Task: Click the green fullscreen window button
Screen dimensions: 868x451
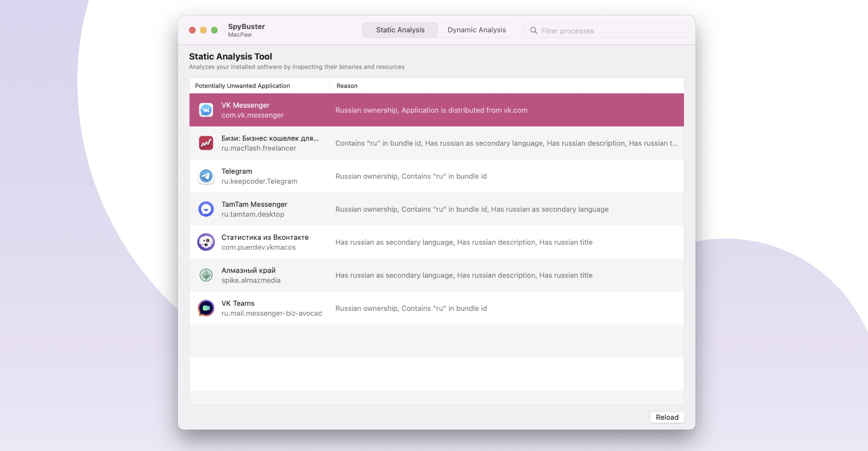Action: [214, 30]
